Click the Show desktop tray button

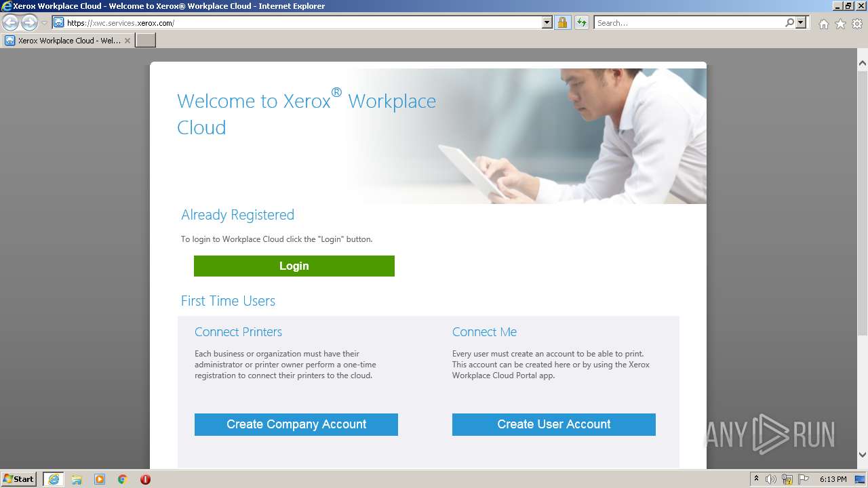coord(861,479)
